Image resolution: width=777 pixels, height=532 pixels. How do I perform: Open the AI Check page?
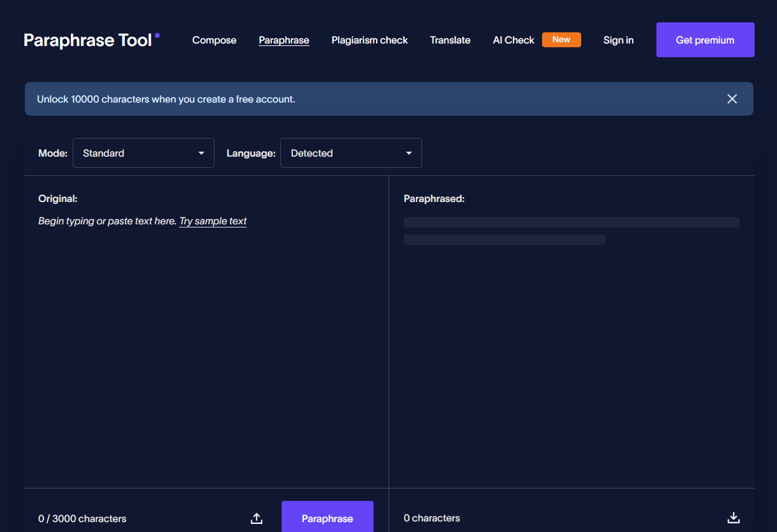pyautogui.click(x=513, y=40)
